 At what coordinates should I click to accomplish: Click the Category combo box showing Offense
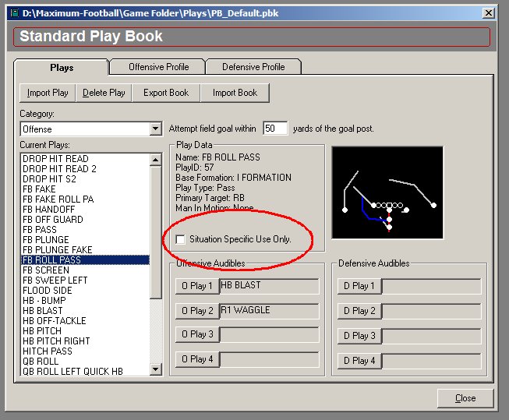pos(91,129)
